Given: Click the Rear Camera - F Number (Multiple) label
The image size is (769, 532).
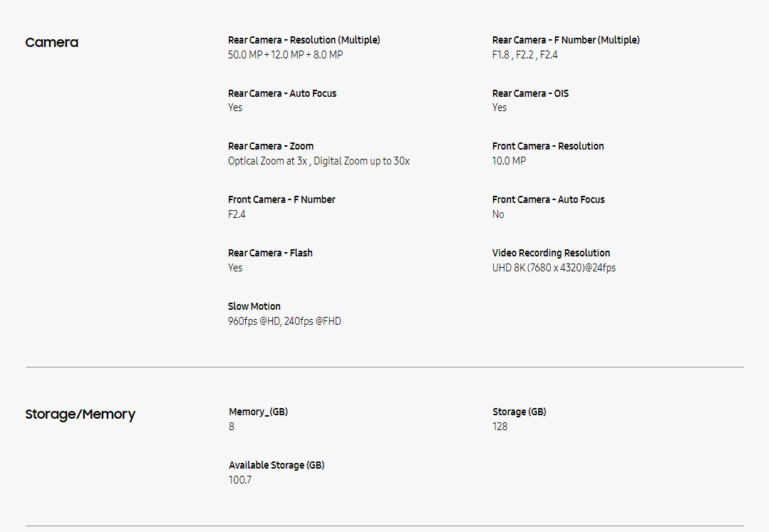Looking at the screenshot, I should 566,40.
